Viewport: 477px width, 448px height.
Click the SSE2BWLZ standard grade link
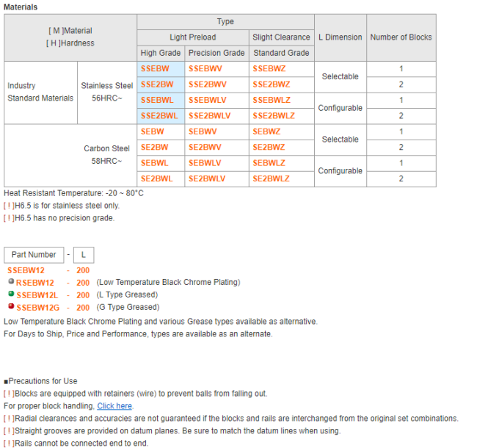[x=274, y=116]
